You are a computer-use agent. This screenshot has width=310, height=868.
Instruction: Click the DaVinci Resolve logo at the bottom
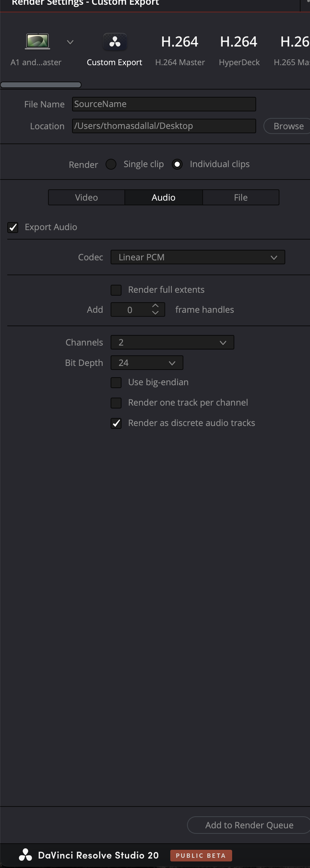tap(25, 855)
